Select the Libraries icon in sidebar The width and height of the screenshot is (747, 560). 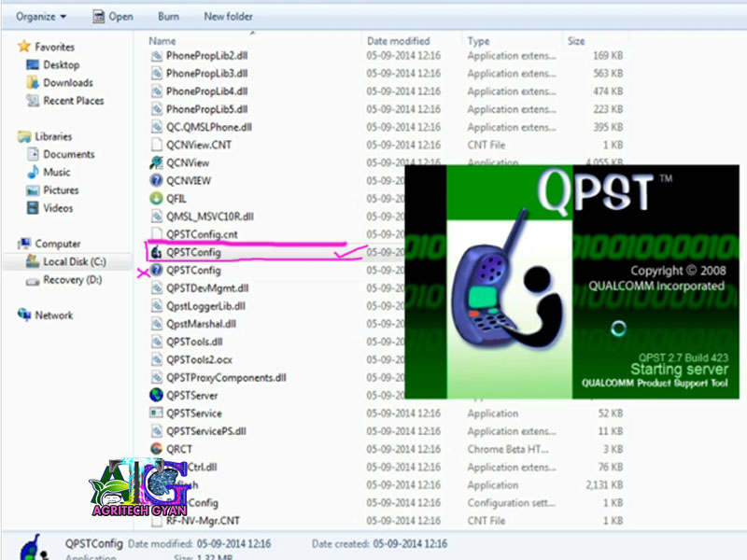[x=24, y=136]
